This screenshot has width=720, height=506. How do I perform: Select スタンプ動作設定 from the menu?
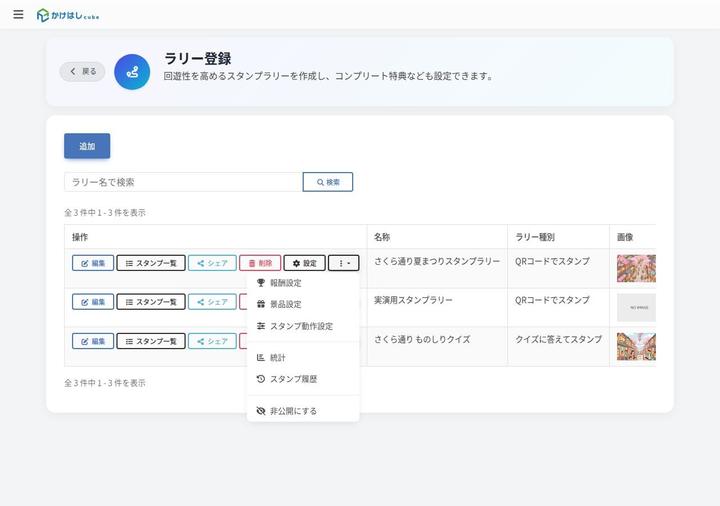(303, 326)
